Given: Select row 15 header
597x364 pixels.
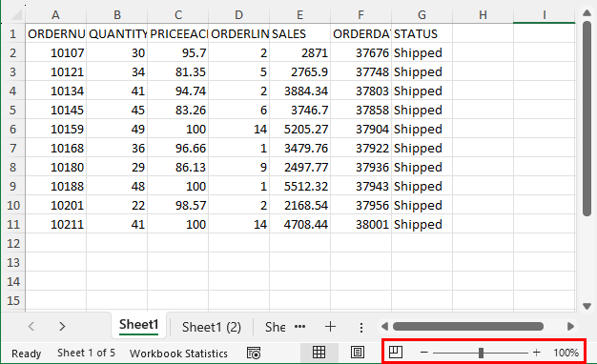Looking at the screenshot, I should [x=13, y=300].
